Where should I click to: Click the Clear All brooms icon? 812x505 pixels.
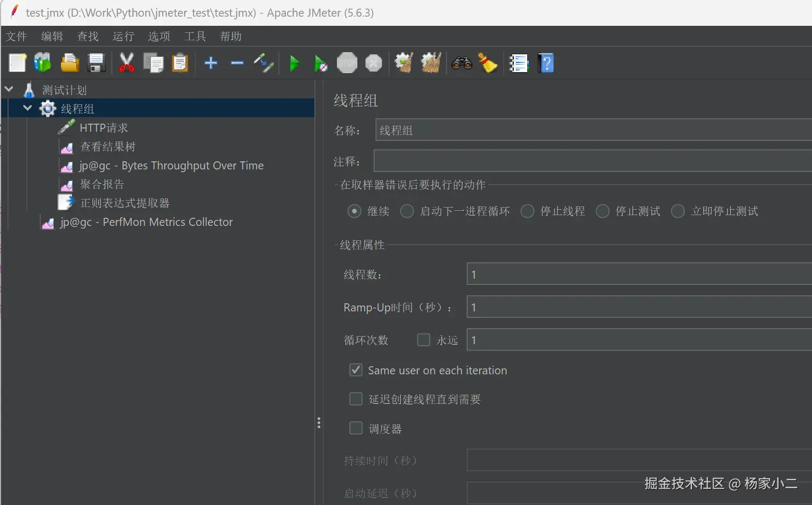click(431, 63)
